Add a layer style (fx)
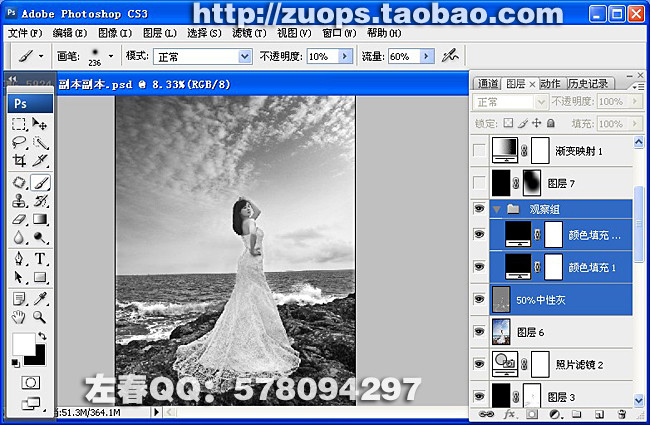 [509, 414]
